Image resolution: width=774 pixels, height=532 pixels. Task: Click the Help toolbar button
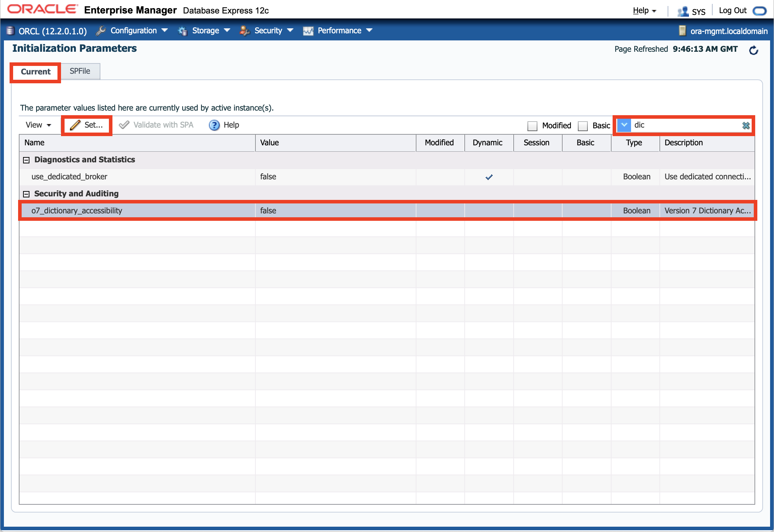[224, 125]
